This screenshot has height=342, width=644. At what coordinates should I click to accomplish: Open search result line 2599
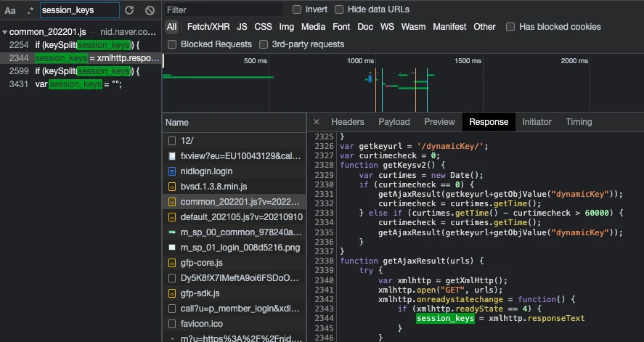tap(81, 71)
